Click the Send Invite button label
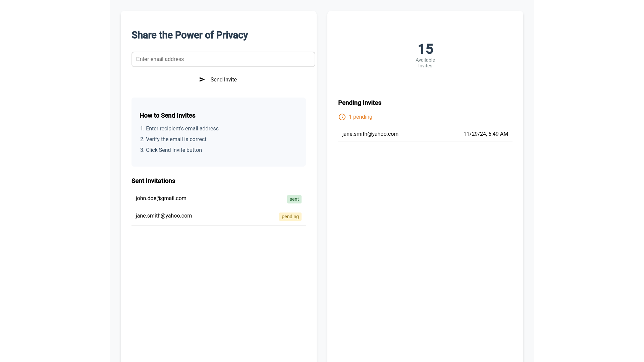The height and width of the screenshot is (362, 644). 223,79
